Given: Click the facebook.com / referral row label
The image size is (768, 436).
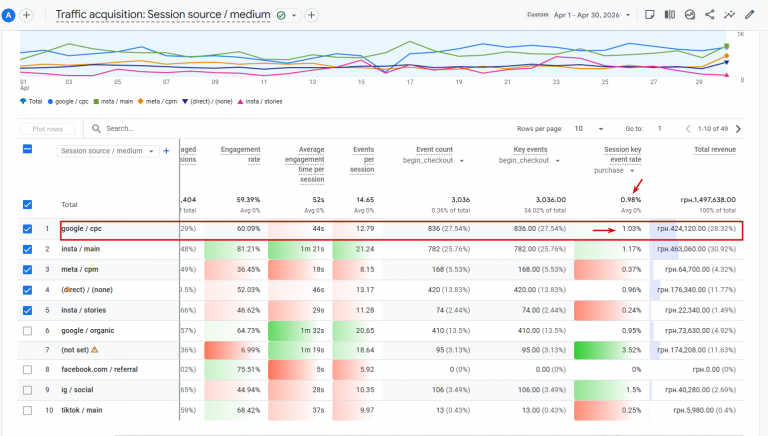Looking at the screenshot, I should point(99,369).
